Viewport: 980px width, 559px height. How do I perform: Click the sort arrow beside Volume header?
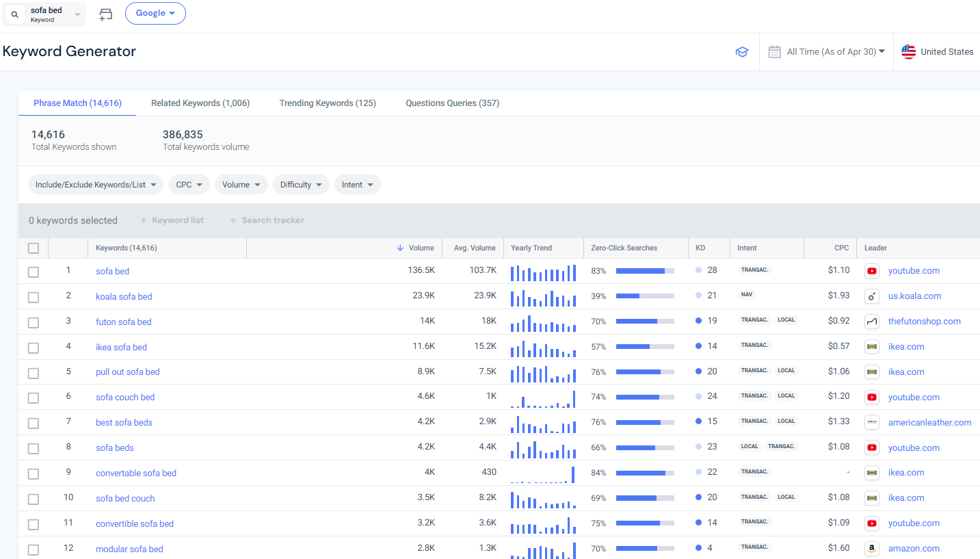400,248
